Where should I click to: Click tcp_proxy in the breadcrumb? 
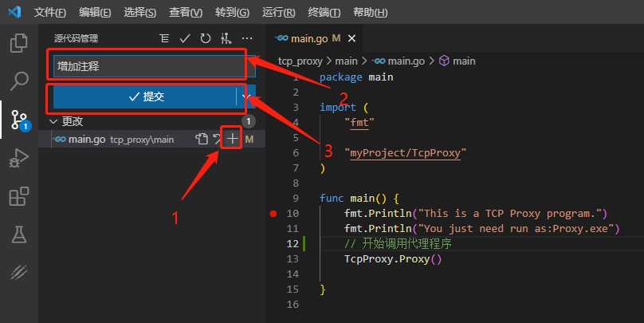tap(300, 61)
